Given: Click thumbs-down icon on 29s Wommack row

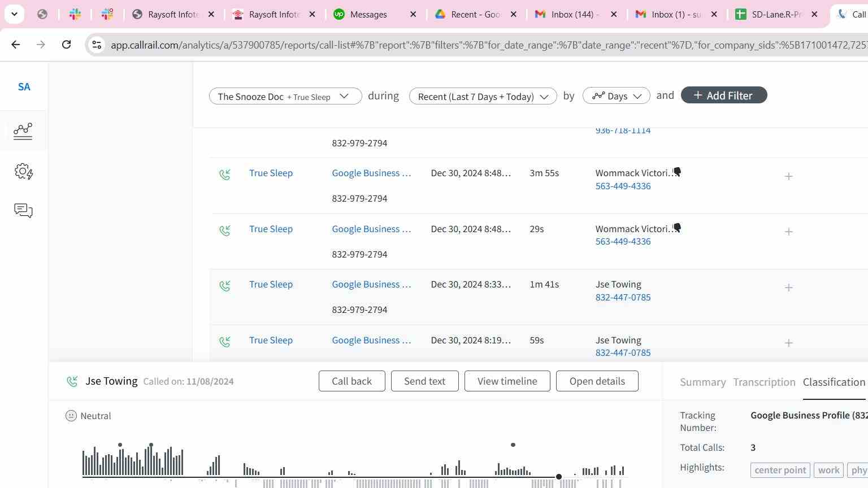Looking at the screenshot, I should click(x=677, y=228).
